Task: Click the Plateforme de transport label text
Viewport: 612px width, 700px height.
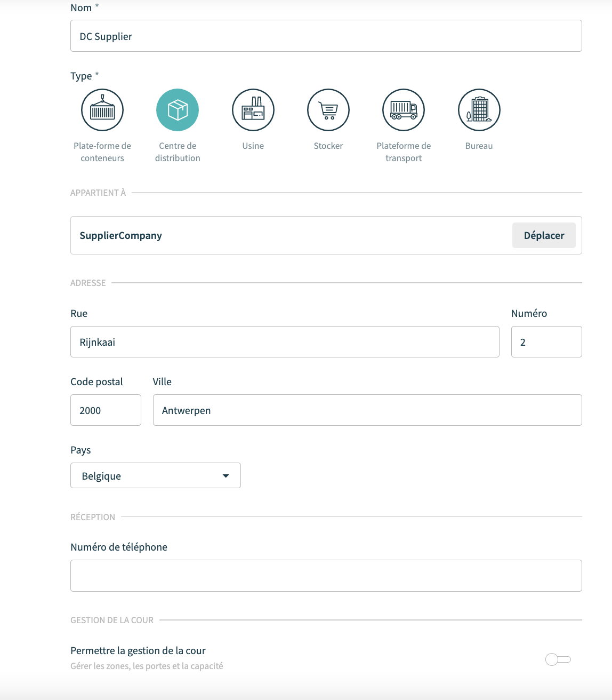Action: pyautogui.click(x=404, y=152)
